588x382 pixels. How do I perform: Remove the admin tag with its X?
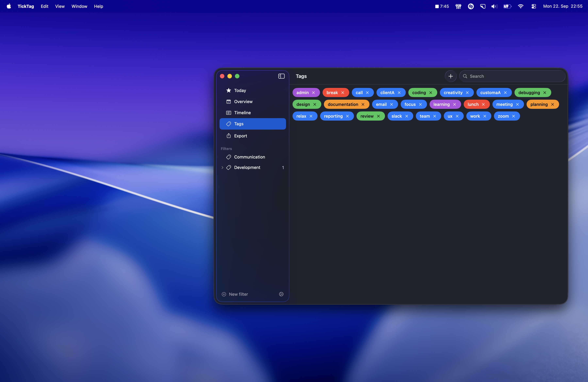click(313, 93)
